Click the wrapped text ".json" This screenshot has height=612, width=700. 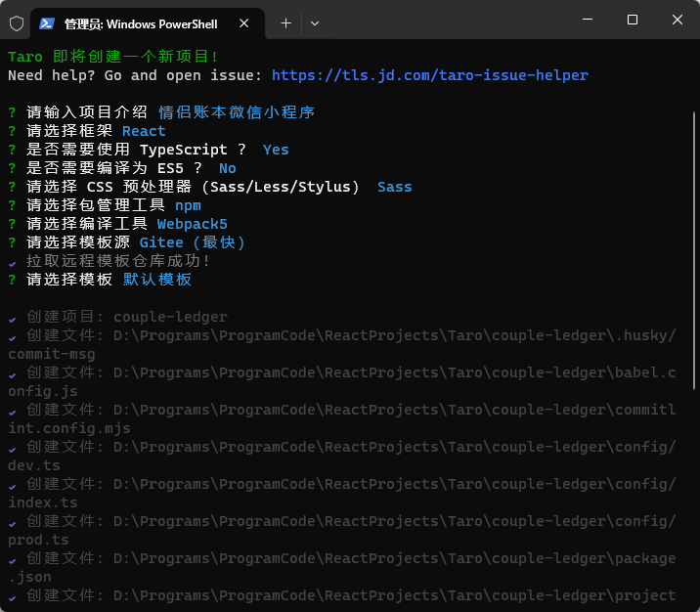(x=30, y=577)
